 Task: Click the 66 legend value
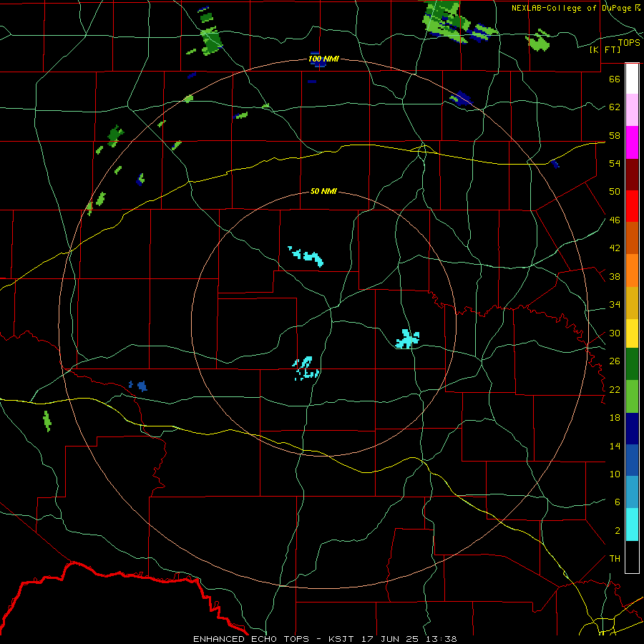tap(615, 79)
